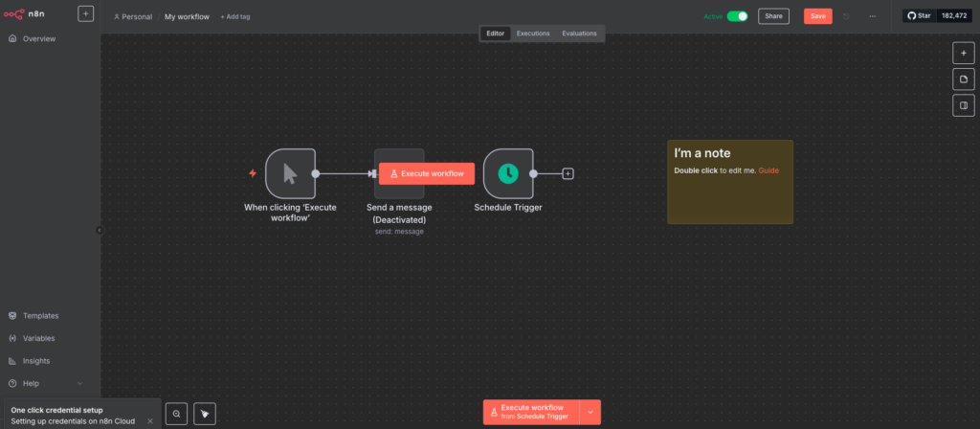Save the workflow with Save button

click(x=817, y=16)
